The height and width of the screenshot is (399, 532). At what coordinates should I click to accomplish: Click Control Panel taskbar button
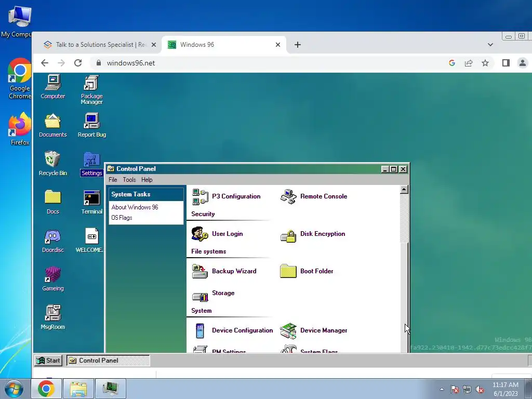[x=108, y=361]
